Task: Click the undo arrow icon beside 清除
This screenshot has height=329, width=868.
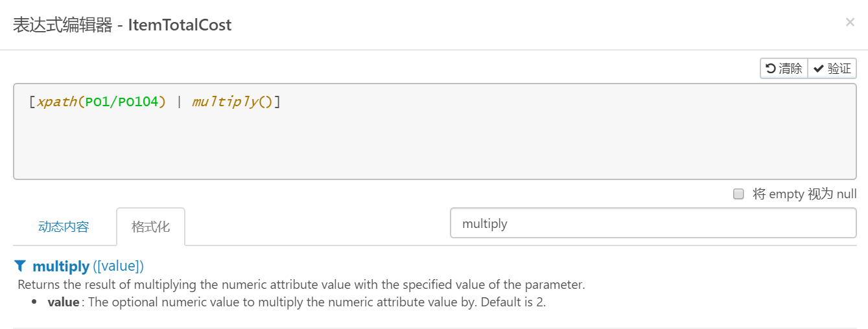Action: [771, 69]
